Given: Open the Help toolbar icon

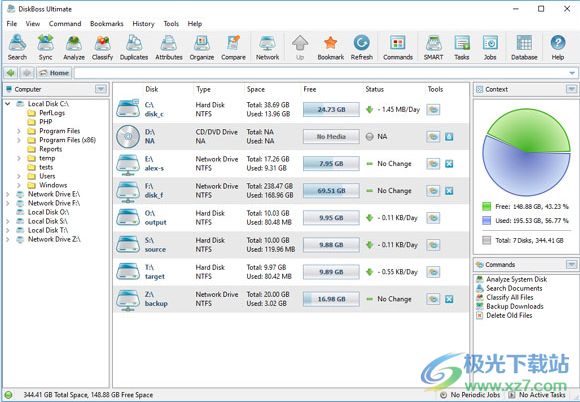Looking at the screenshot, I should pyautogui.click(x=558, y=47).
